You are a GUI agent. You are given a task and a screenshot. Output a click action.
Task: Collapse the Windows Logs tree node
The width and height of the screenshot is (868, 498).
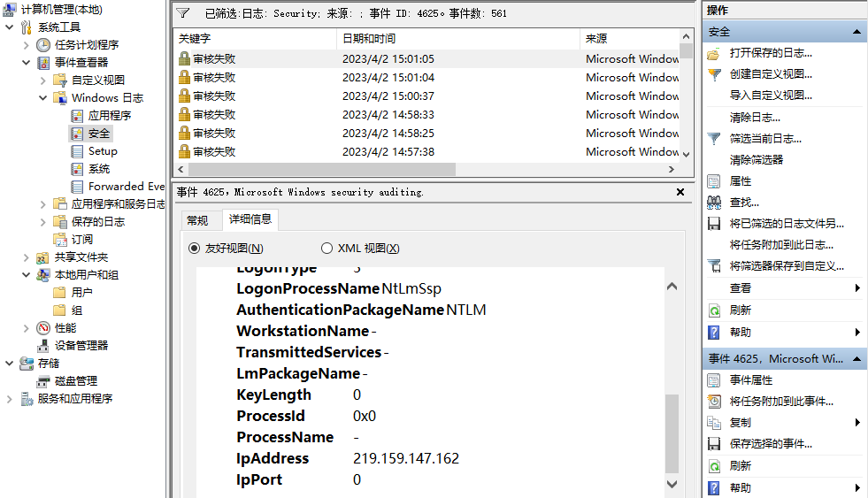pyautogui.click(x=43, y=97)
